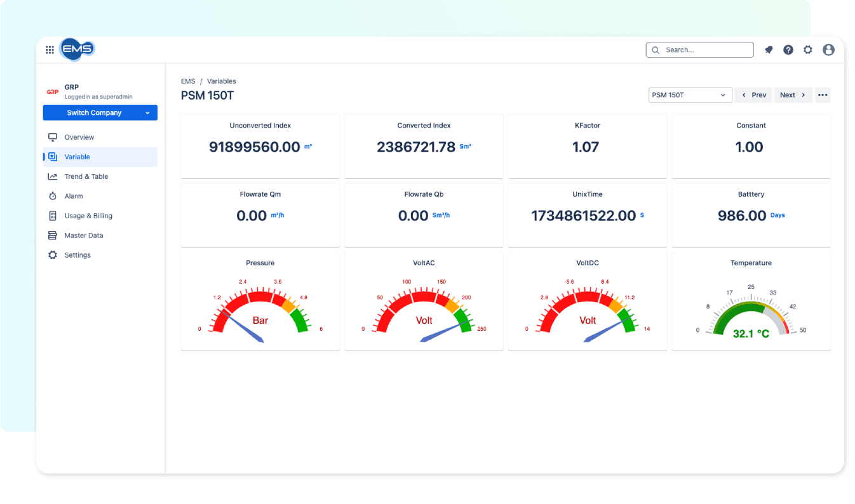855x504 pixels.
Task: Open the Alarm menu item
Action: (x=100, y=196)
